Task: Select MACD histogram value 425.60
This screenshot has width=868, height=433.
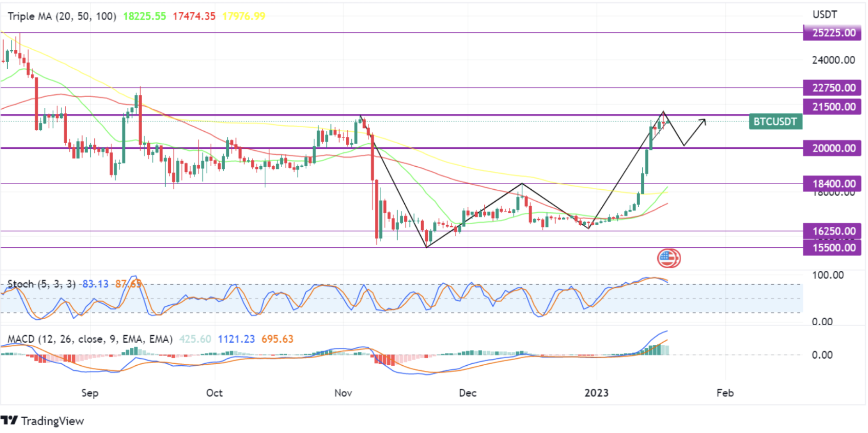Action: pos(195,339)
